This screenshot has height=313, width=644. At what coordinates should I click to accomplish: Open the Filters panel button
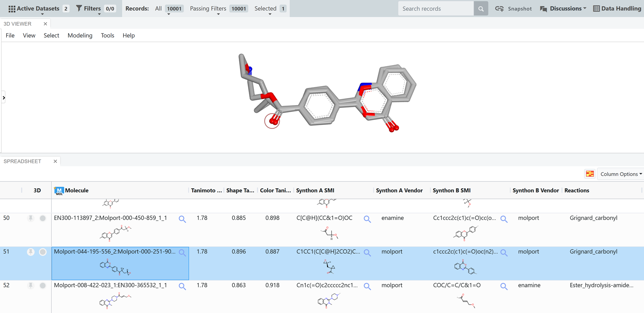click(88, 8)
